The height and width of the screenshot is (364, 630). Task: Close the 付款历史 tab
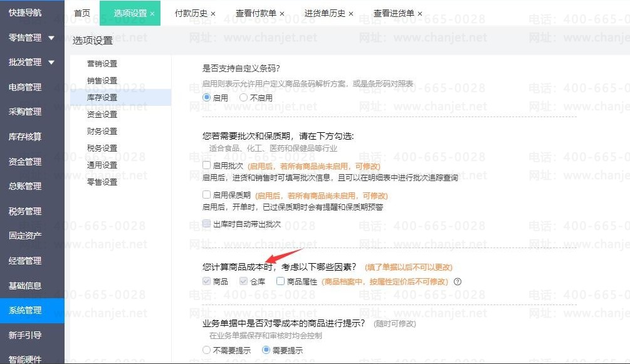[213, 14]
